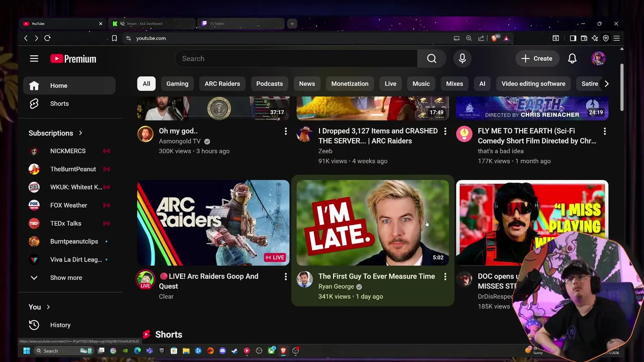Open FOX Weather subscription channel

[x=69, y=205]
